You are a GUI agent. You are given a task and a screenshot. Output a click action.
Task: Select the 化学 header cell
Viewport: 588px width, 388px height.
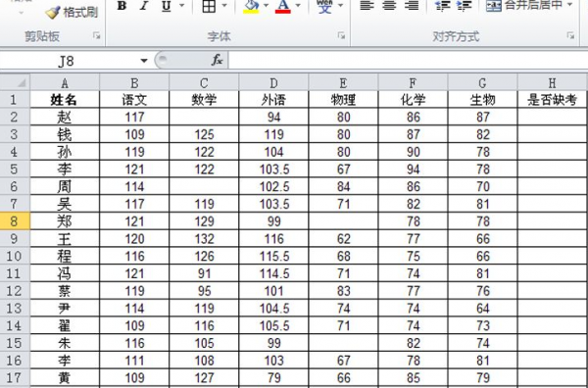(x=413, y=100)
